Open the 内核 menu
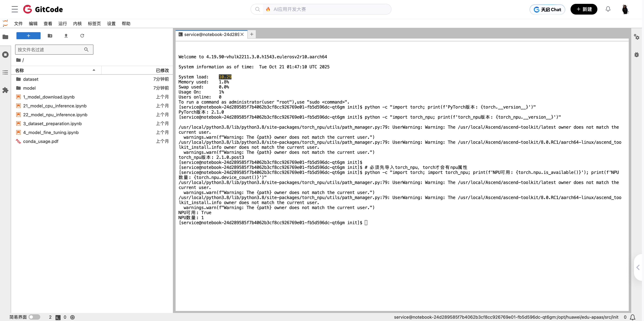This screenshot has width=644, height=321. [x=77, y=23]
